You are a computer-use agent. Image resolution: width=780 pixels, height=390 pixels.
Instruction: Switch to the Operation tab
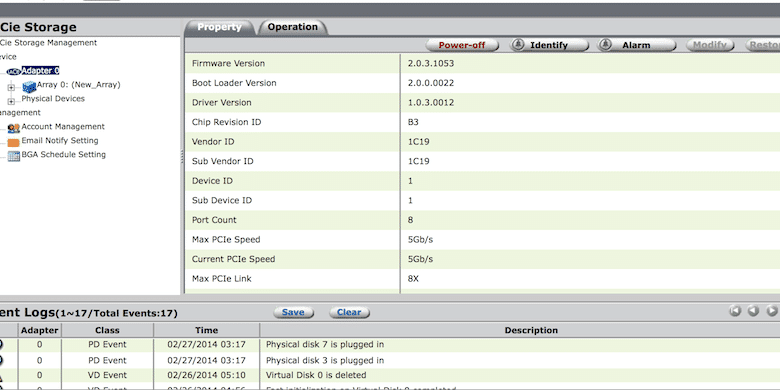[292, 27]
